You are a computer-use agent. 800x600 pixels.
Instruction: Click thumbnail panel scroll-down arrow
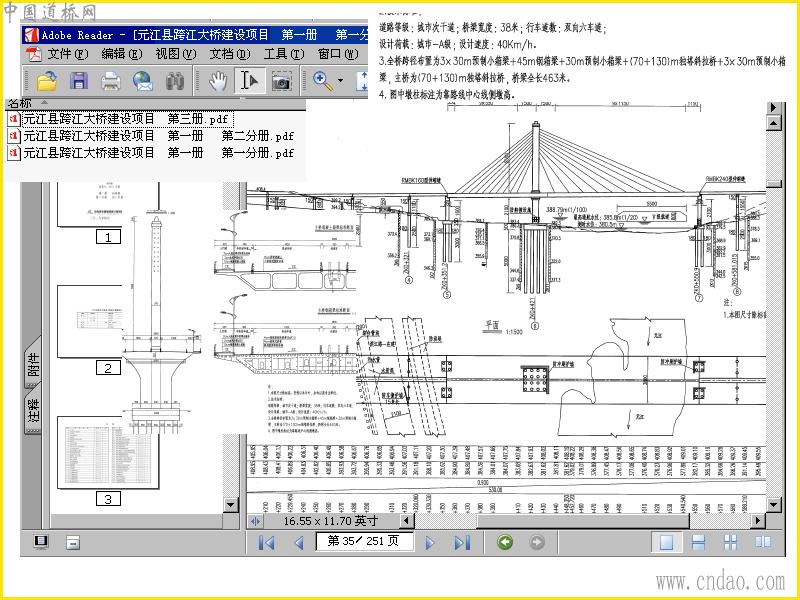click(231, 505)
